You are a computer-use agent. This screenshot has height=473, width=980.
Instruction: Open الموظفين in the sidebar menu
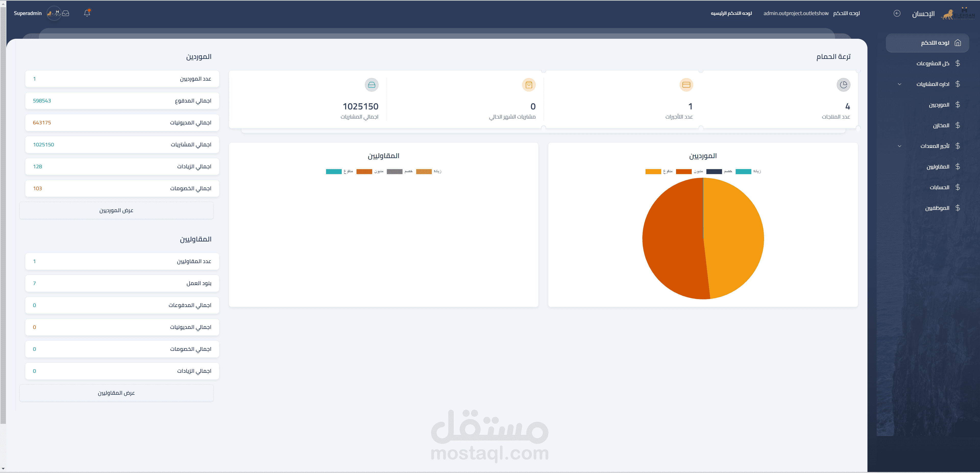[x=937, y=208]
